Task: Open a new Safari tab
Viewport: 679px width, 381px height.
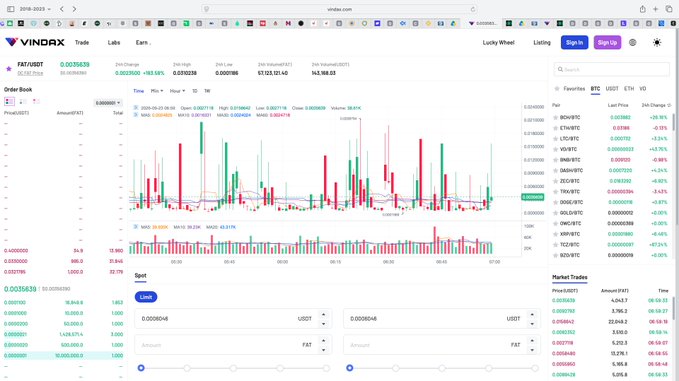Action: (656, 9)
